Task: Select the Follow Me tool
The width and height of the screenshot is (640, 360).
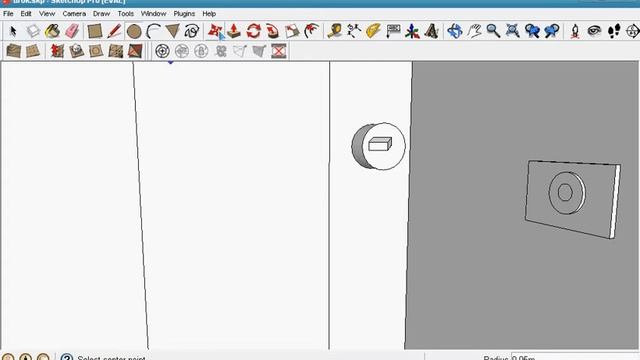Action: pyautogui.click(x=273, y=31)
